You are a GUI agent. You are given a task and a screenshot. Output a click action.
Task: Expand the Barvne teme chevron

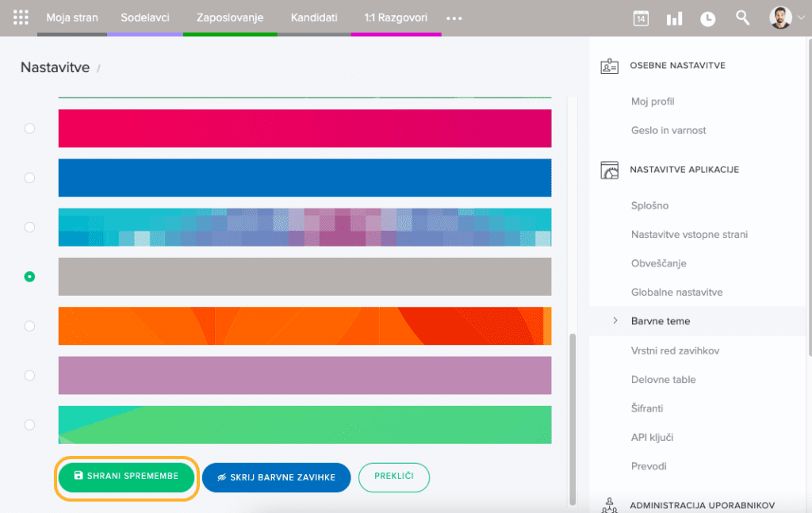click(615, 321)
